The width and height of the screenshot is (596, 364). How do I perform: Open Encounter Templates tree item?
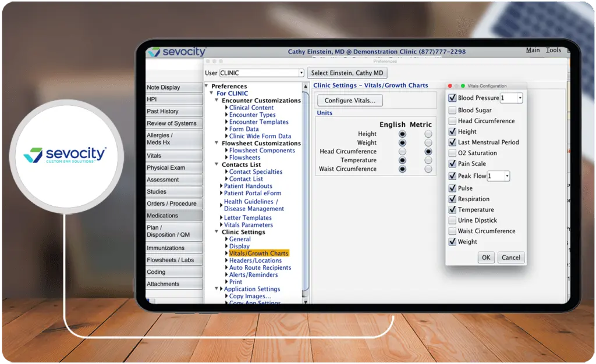(259, 122)
